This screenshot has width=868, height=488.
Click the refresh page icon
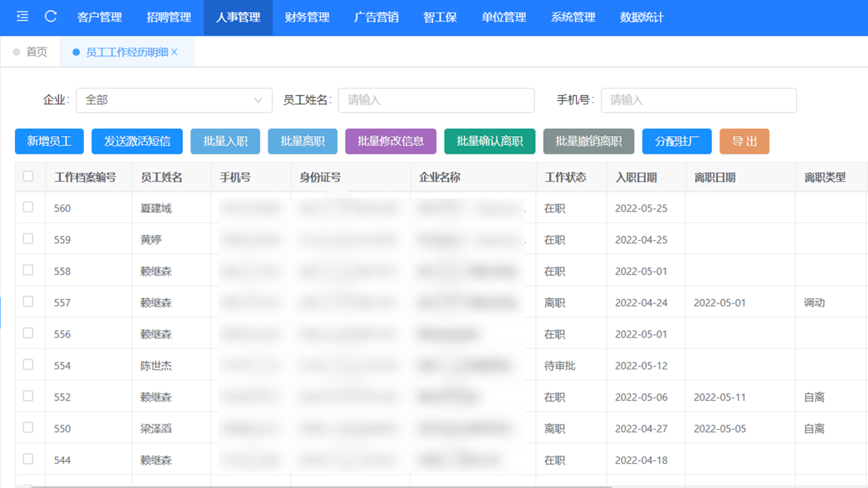click(x=51, y=17)
